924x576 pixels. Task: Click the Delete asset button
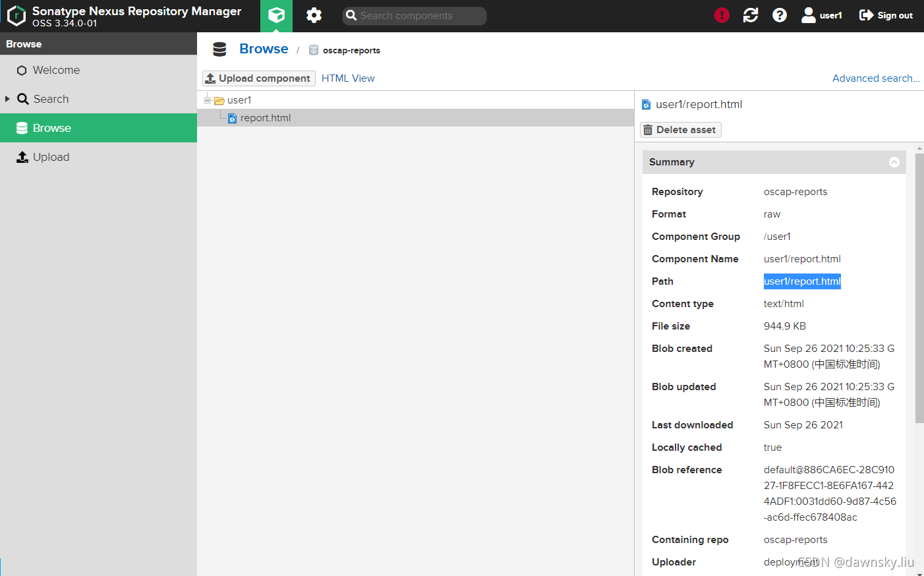click(x=680, y=130)
